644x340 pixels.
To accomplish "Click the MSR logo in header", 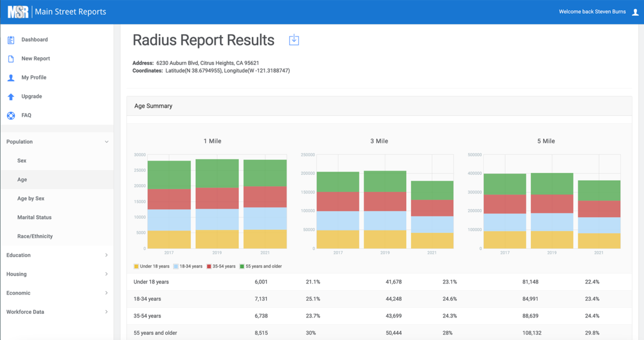I will click(18, 12).
